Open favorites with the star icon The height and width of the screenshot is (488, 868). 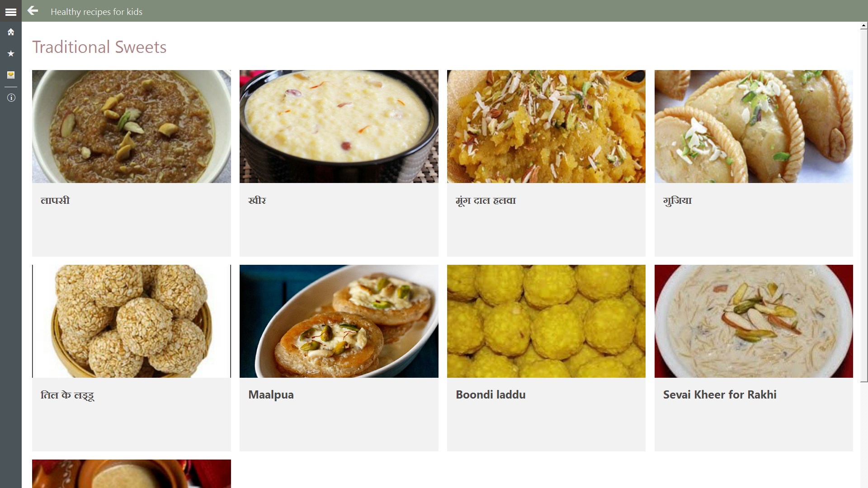point(11,53)
